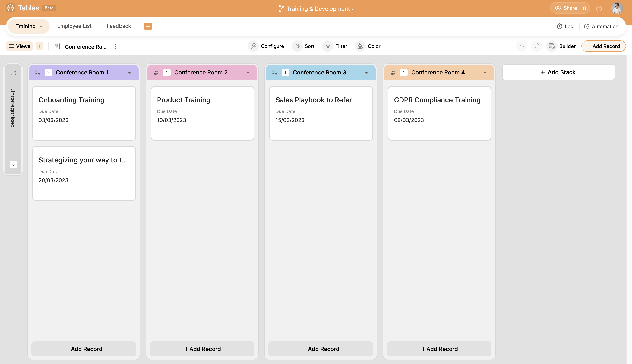Expand the Training tab dropdown
Image resolution: width=632 pixels, height=364 pixels.
pos(41,26)
